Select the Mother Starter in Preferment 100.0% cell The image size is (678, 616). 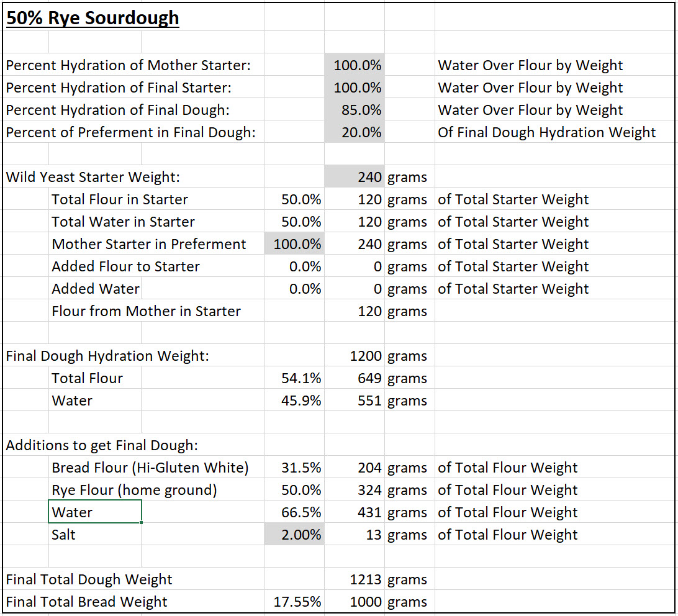294,244
